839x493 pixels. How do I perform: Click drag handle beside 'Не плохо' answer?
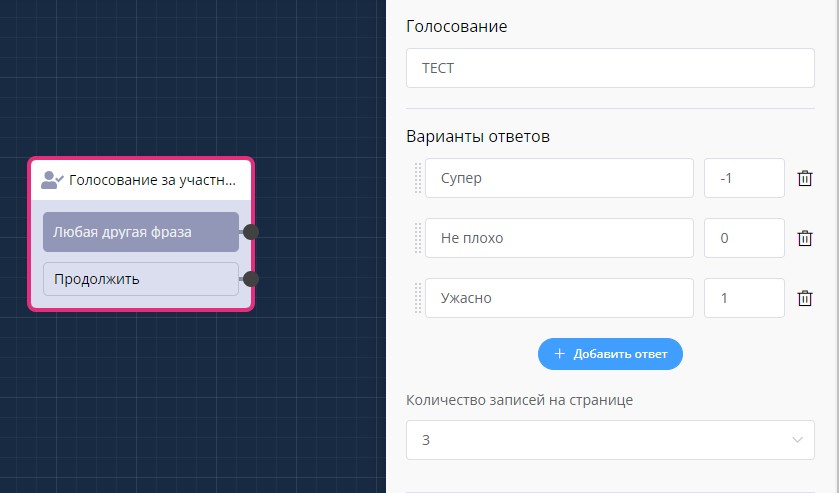click(x=418, y=238)
